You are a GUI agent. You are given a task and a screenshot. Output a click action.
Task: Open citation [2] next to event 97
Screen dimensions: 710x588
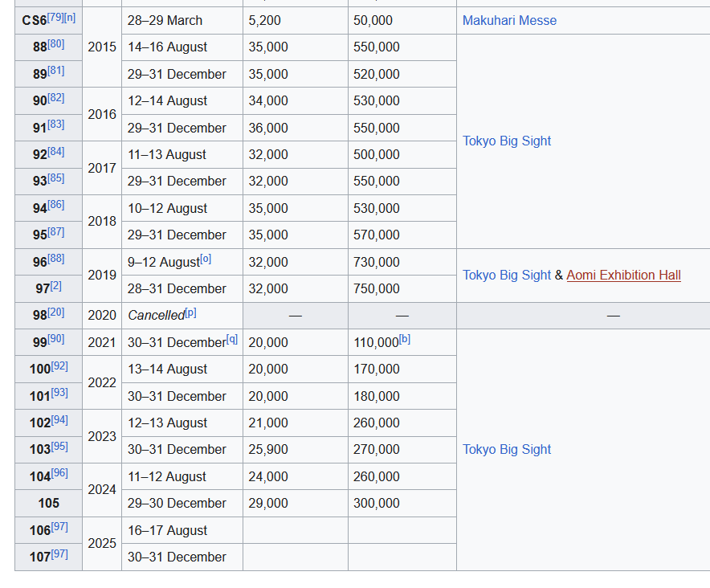point(55,286)
